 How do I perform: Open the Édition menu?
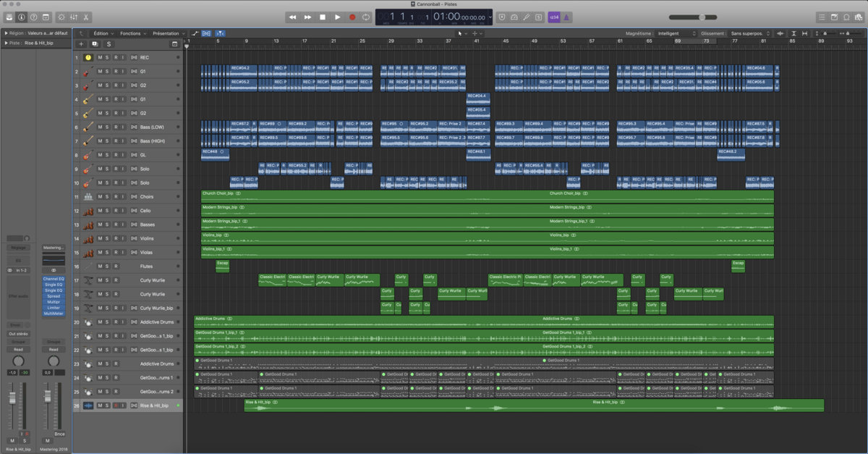point(103,33)
